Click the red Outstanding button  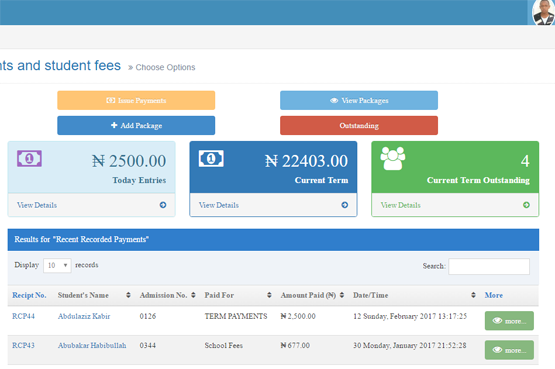359,126
